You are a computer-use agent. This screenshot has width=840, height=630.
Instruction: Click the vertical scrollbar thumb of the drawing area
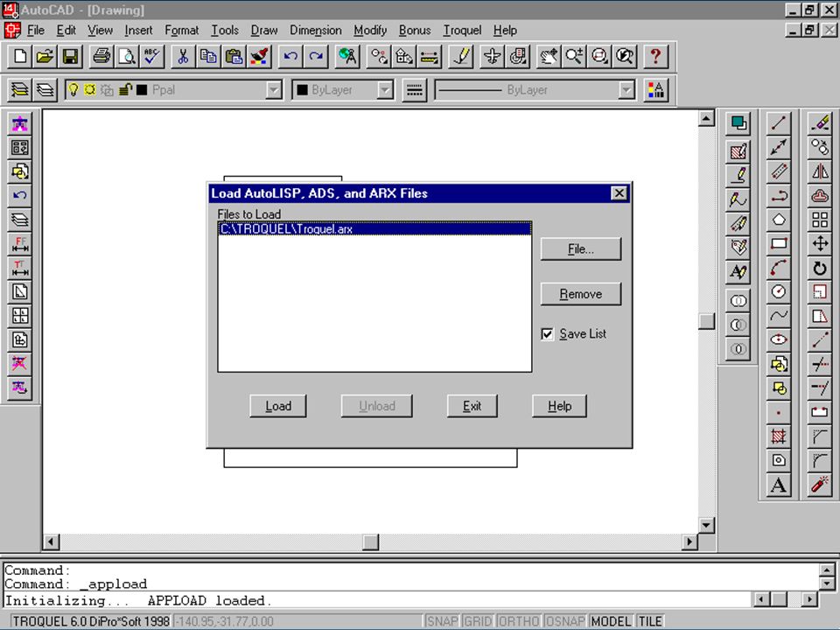click(707, 321)
